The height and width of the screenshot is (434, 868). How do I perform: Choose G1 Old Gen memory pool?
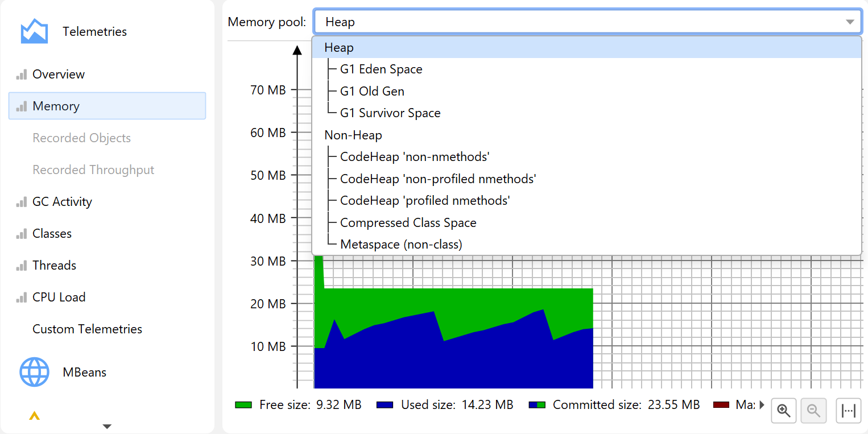coord(372,92)
